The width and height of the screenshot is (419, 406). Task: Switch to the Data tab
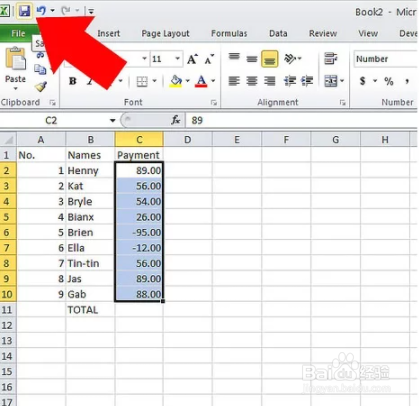coord(278,33)
